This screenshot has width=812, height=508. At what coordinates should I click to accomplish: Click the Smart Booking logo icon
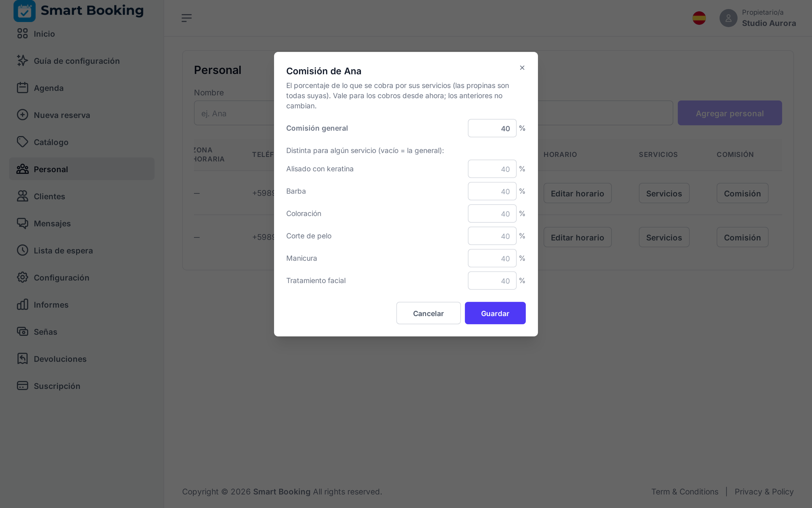(25, 11)
